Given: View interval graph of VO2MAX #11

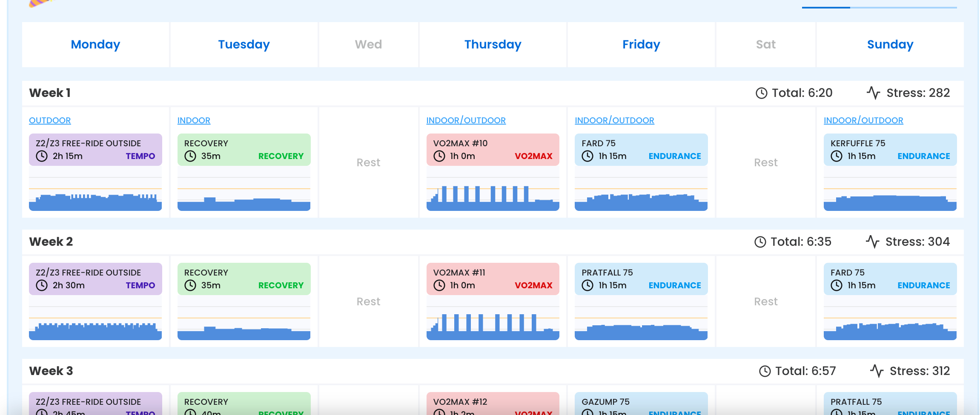Looking at the screenshot, I should tap(493, 318).
